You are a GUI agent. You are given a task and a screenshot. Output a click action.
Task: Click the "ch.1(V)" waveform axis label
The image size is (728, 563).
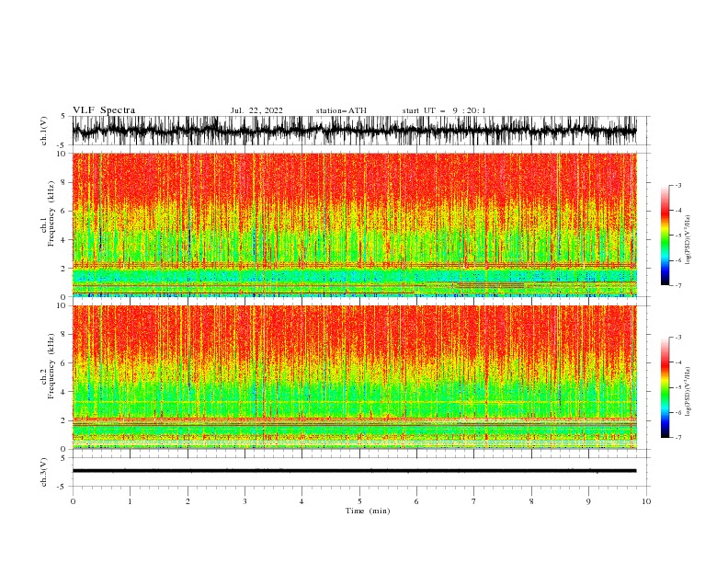click(44, 131)
